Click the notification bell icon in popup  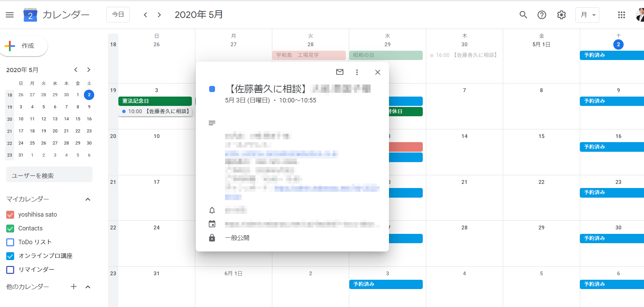pos(212,210)
